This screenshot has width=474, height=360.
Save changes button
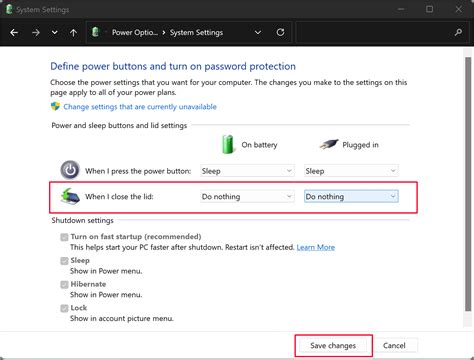click(333, 345)
